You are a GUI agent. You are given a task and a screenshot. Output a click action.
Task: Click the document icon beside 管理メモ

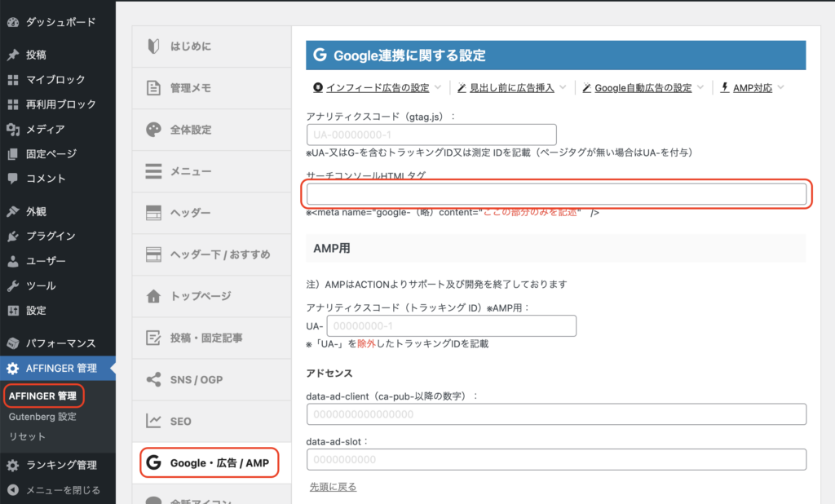tap(153, 88)
